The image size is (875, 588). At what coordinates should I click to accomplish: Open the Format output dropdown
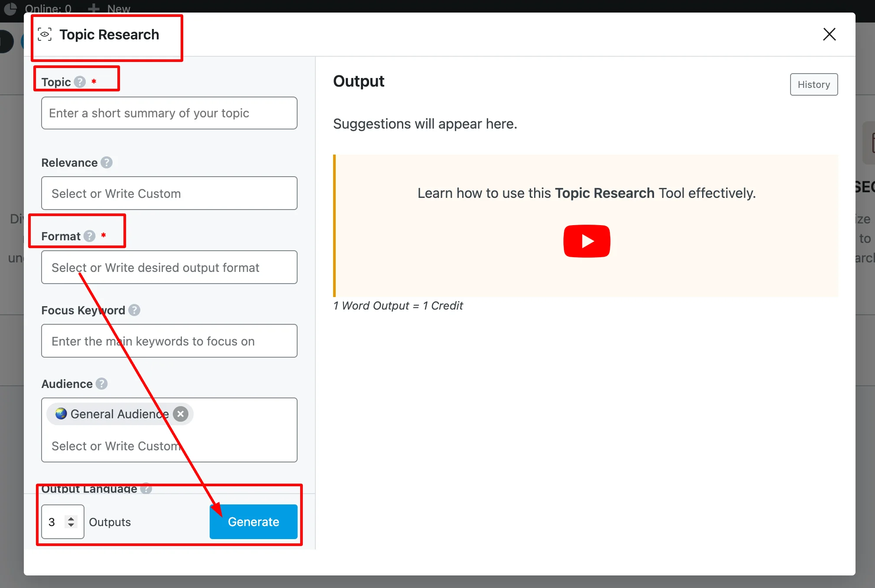169,267
